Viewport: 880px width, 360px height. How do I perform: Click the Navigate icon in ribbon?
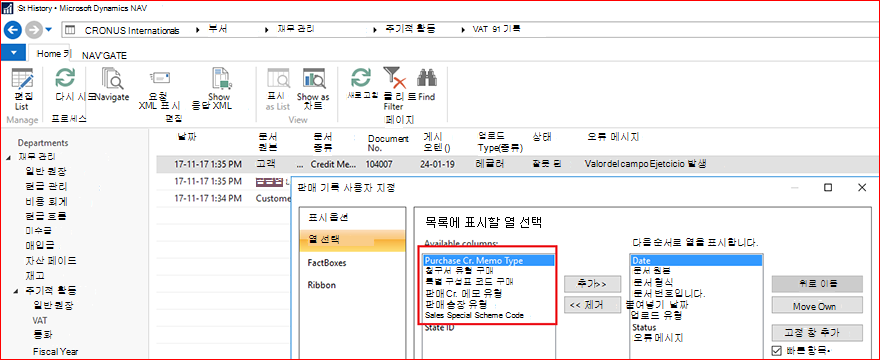[x=112, y=79]
